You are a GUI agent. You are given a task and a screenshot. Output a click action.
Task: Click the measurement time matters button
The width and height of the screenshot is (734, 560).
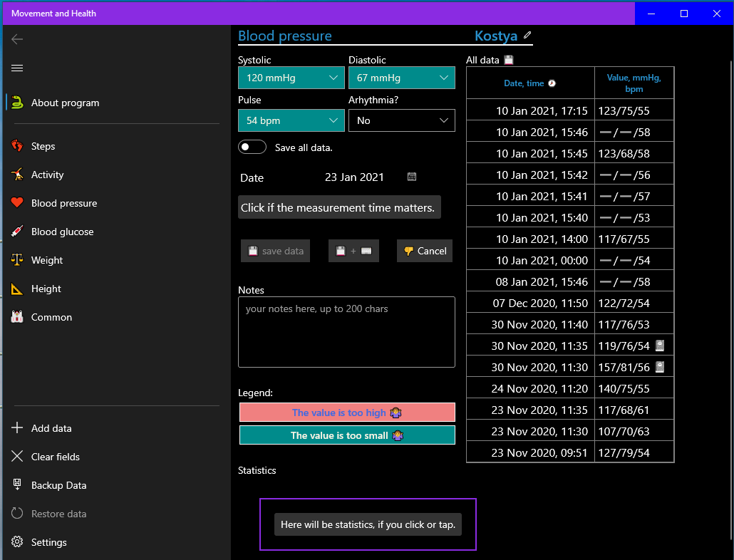pyautogui.click(x=339, y=207)
